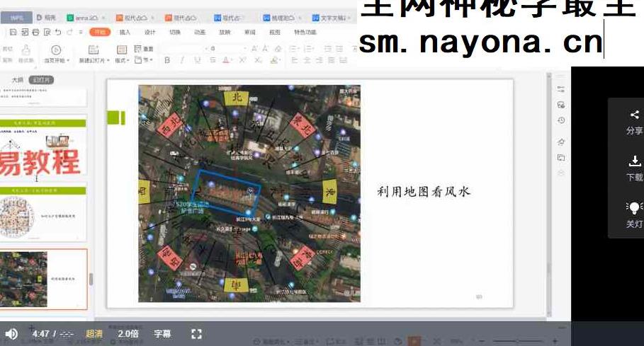644x346 pixels.
Task: Click the Print Preview icon
Action: tap(47, 32)
